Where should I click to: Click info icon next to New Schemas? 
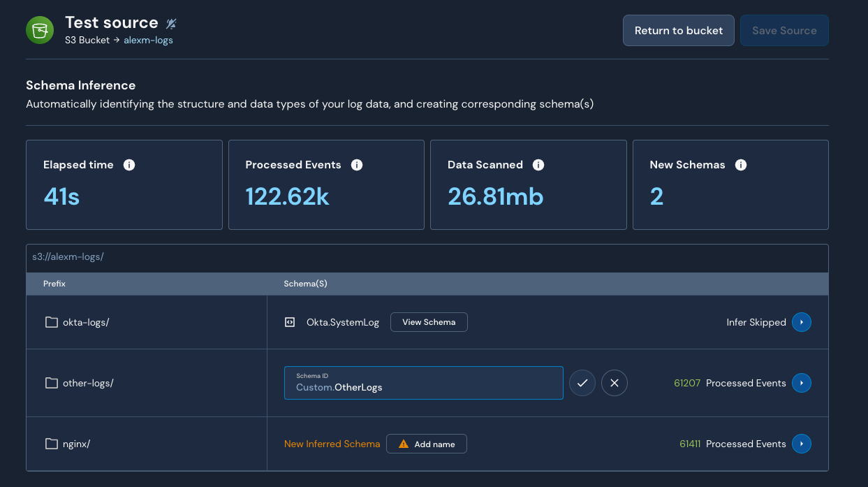click(x=741, y=165)
